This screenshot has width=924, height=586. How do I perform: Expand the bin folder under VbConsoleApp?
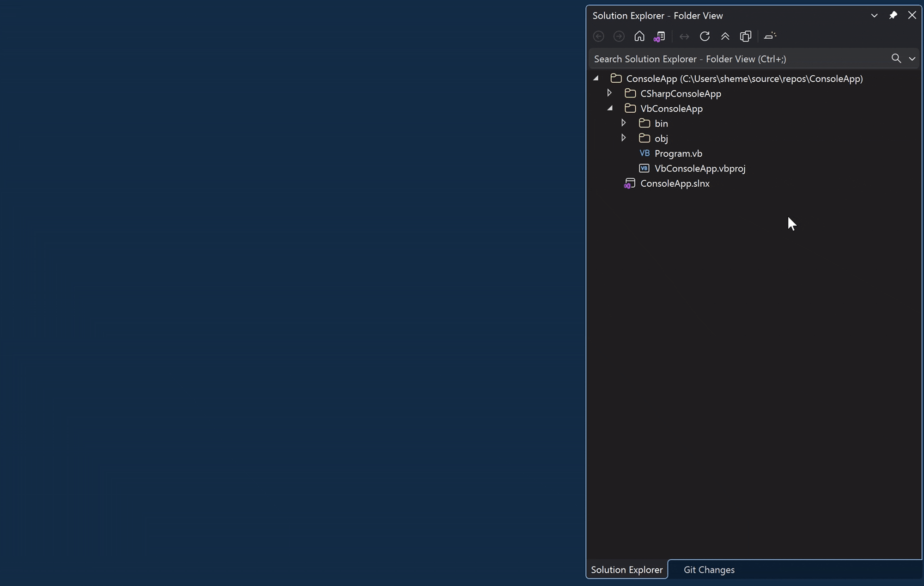[624, 122]
